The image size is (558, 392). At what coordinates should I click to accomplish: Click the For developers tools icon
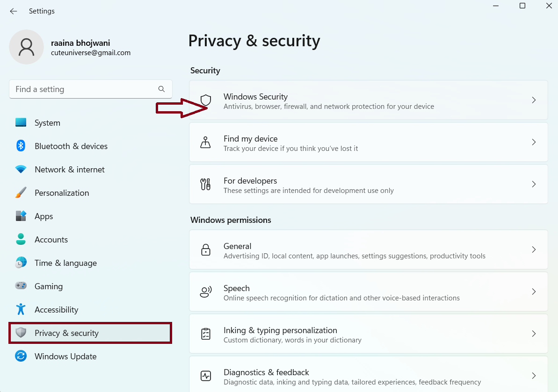coord(205,184)
